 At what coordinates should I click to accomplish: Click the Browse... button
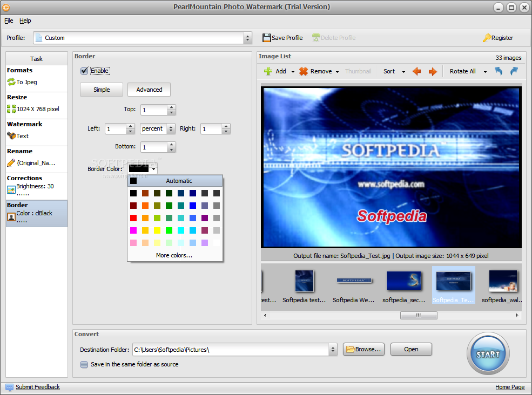[x=363, y=349]
